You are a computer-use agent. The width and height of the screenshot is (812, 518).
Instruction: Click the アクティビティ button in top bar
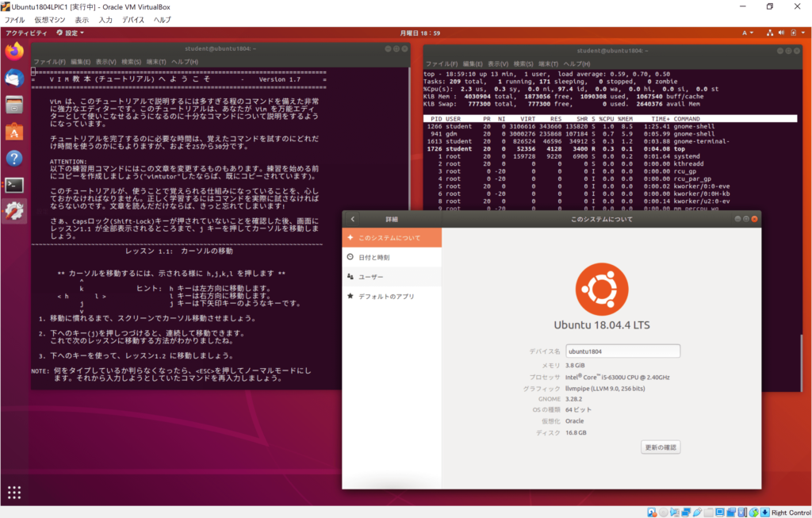coord(26,33)
